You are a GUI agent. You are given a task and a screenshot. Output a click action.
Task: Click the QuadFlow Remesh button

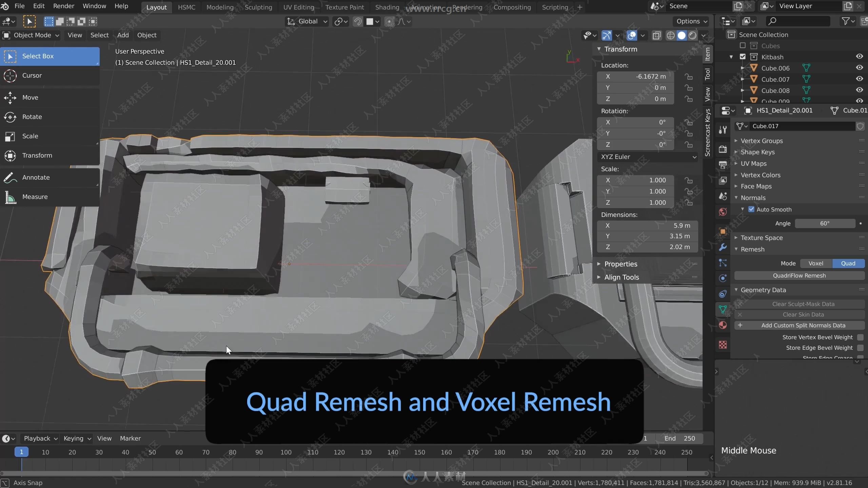(800, 275)
